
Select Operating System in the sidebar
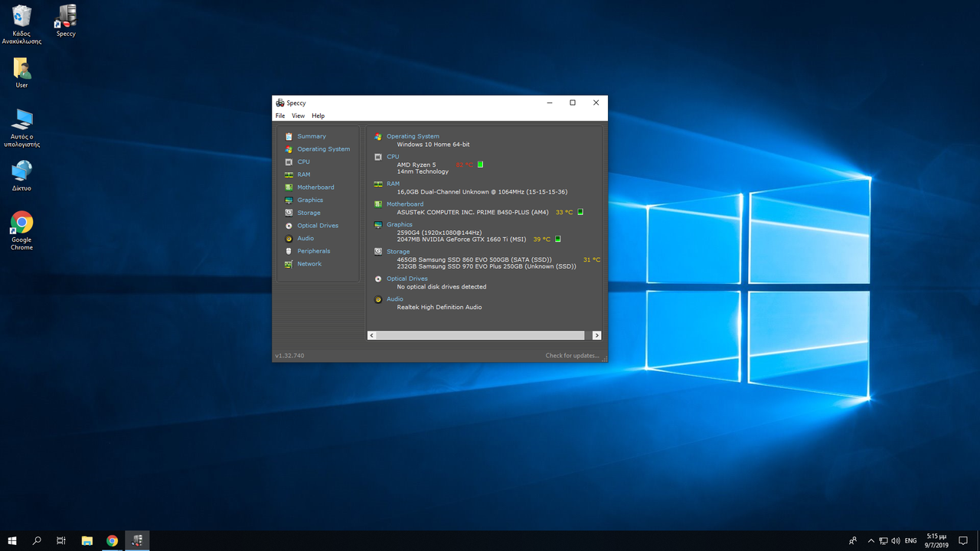point(323,149)
